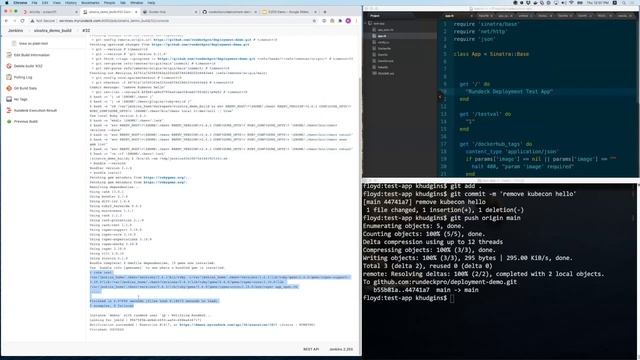The height and width of the screenshot is (360, 640).
Task: Open the History menu
Action: 71,2
